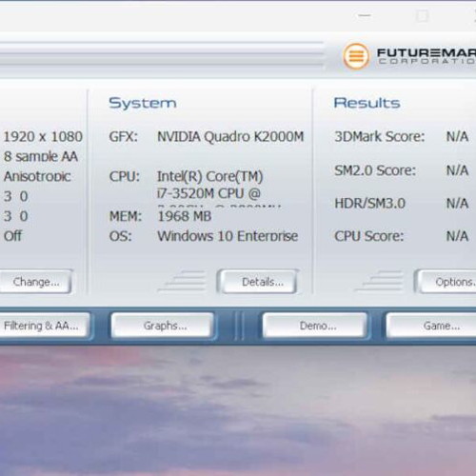Image resolution: width=476 pixels, height=476 pixels.
Task: Minimize the 3DMark window
Action: (365, 15)
